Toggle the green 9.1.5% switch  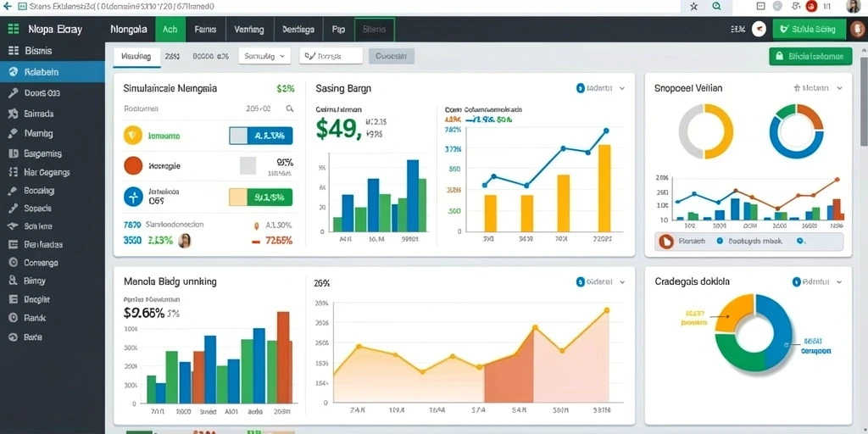tap(261, 197)
